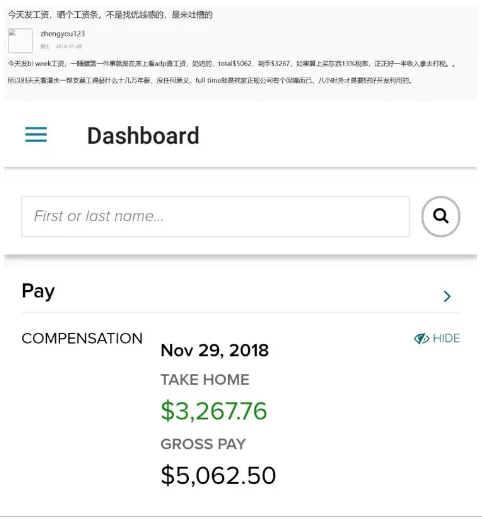The image size is (482, 519).
Task: Focus the First or last name field
Action: tap(215, 216)
